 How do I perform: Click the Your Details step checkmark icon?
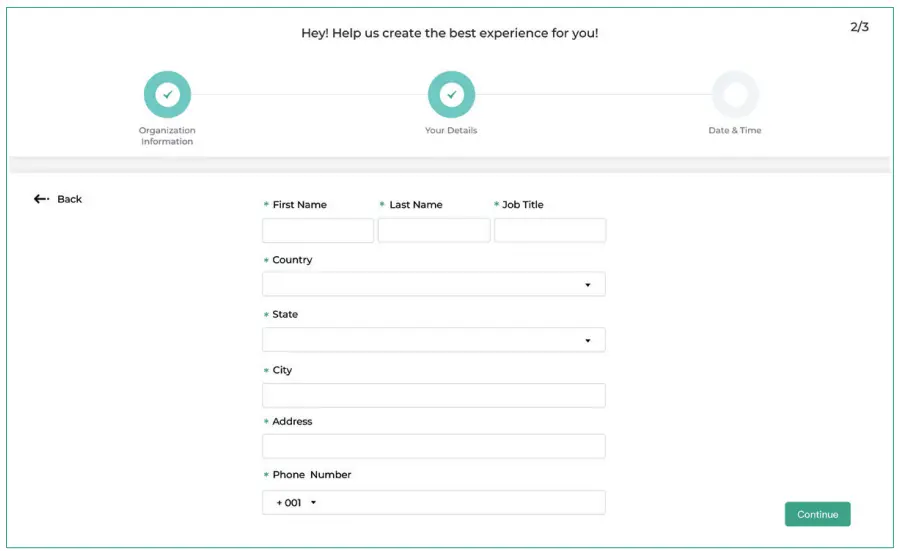coord(451,95)
